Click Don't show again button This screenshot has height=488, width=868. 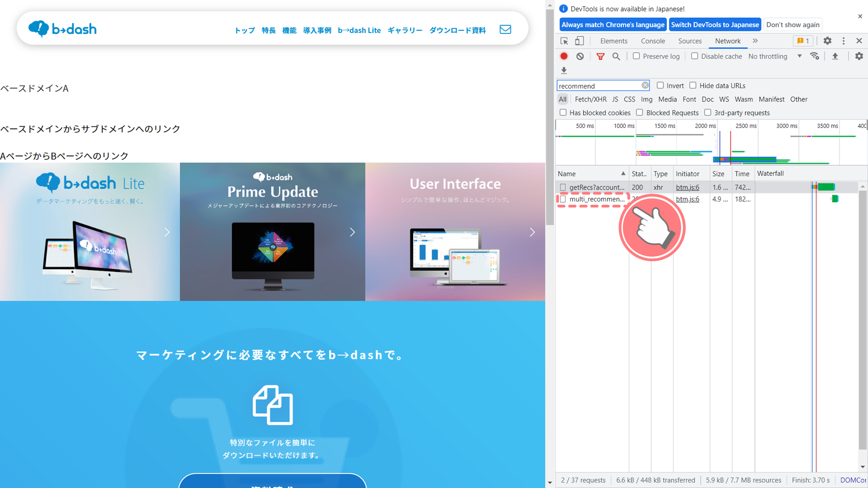tap(793, 25)
